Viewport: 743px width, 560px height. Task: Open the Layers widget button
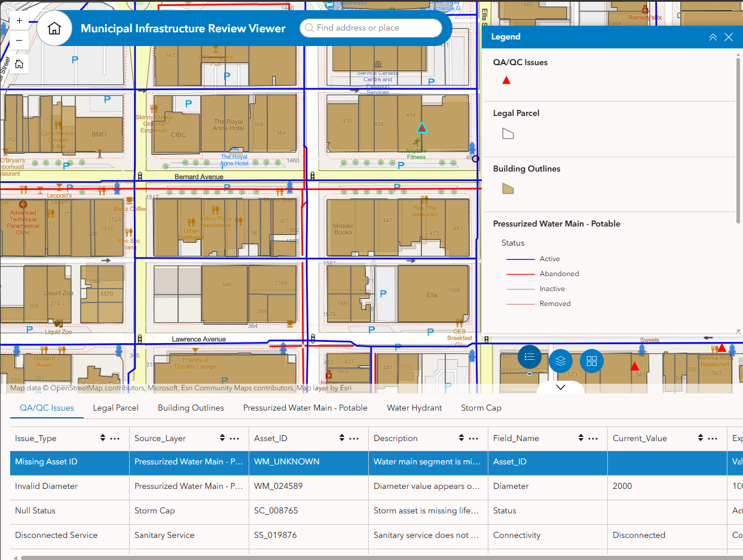pyautogui.click(x=561, y=361)
